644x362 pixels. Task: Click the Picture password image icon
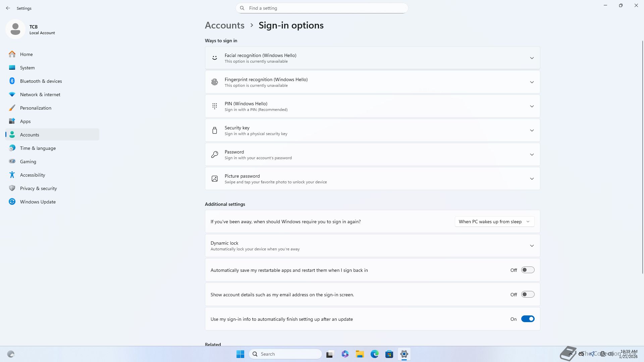pyautogui.click(x=215, y=179)
